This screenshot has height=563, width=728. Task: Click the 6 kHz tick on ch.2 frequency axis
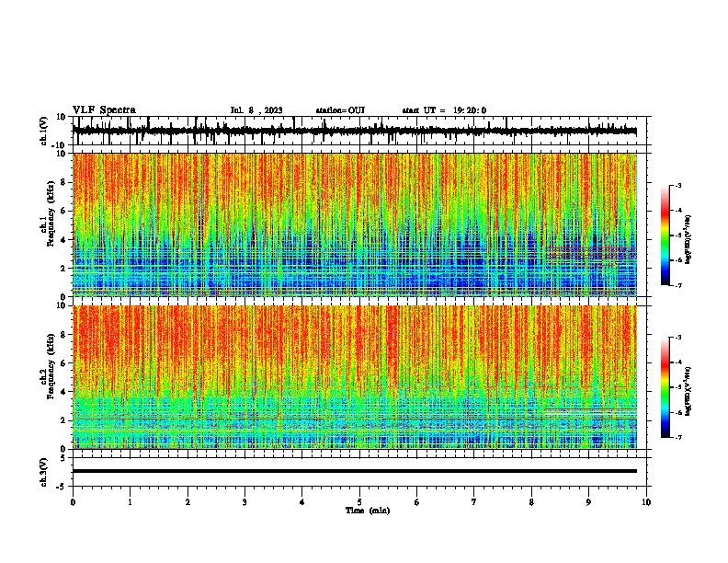tap(64, 363)
